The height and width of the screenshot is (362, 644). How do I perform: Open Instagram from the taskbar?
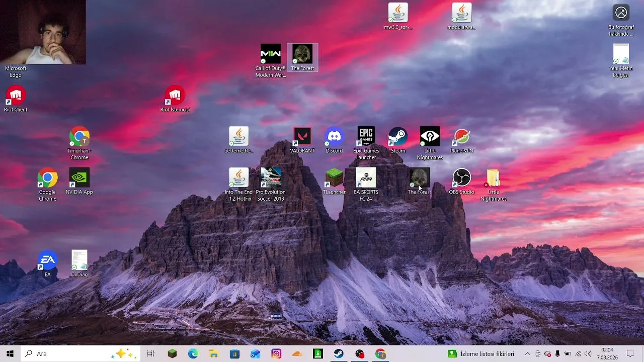(x=276, y=354)
